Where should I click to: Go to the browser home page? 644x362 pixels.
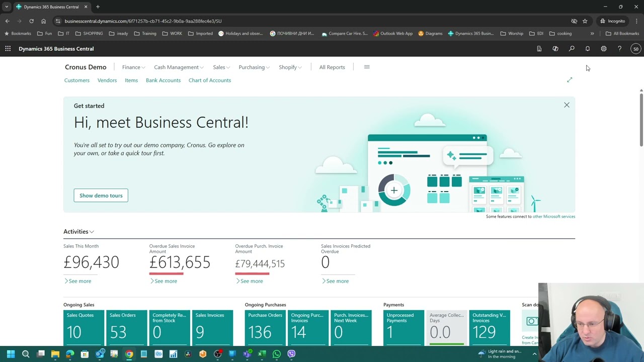tap(43, 21)
